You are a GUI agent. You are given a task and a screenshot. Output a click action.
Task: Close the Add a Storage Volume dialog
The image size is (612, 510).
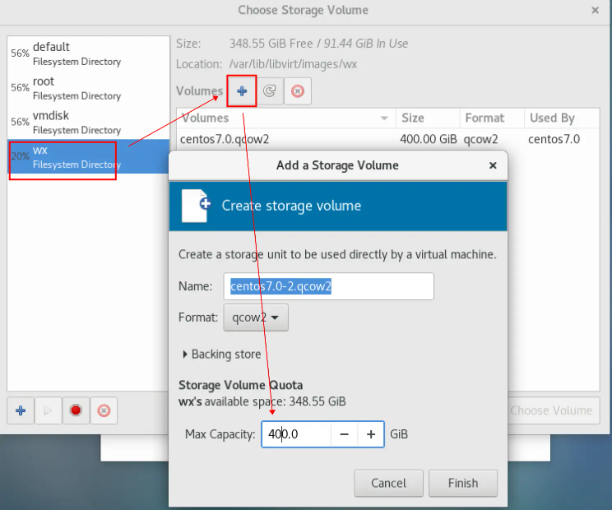click(493, 165)
